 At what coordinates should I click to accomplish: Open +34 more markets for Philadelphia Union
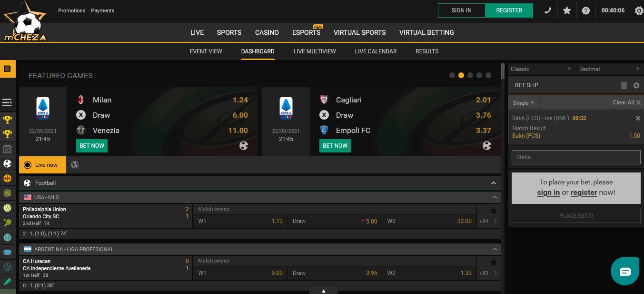click(488, 221)
